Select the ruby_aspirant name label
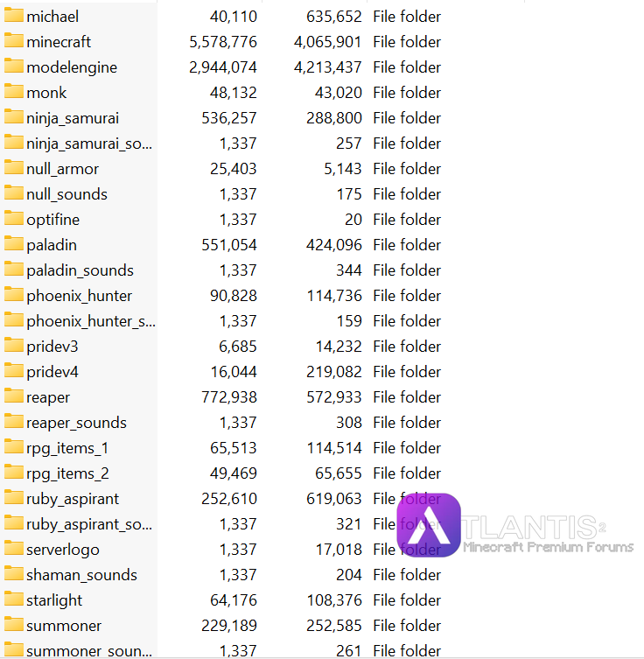This screenshot has height=659, width=644. click(x=73, y=499)
